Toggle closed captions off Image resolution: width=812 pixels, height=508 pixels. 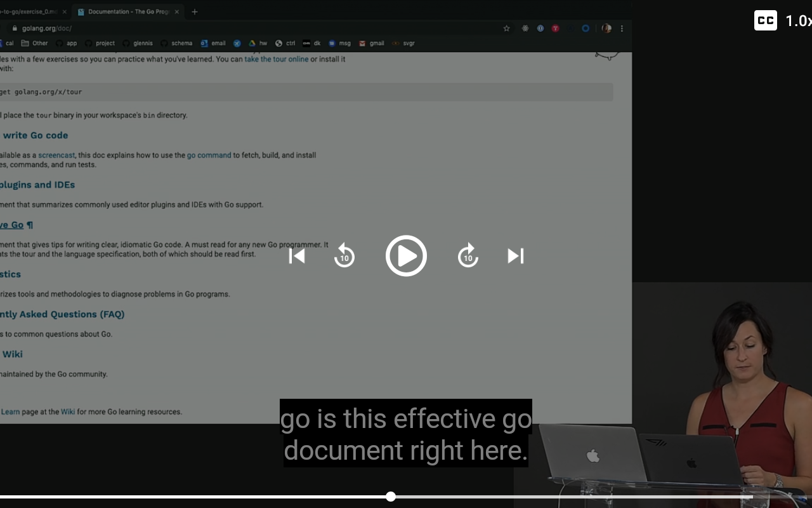click(765, 20)
